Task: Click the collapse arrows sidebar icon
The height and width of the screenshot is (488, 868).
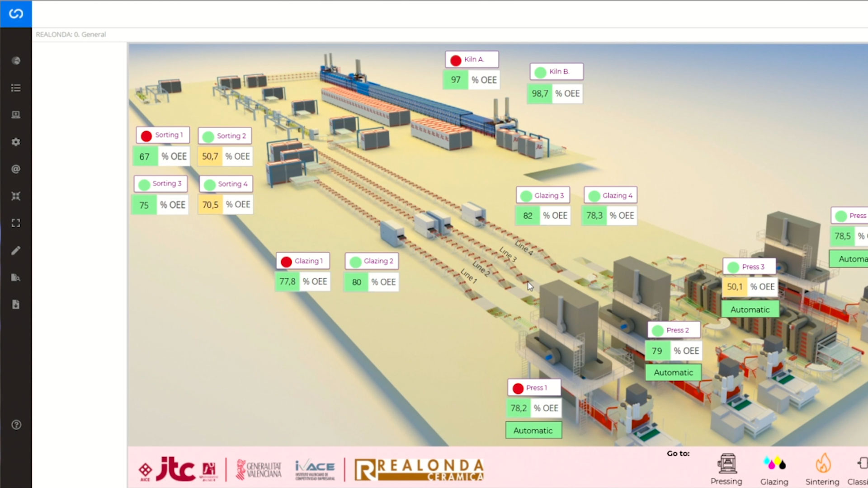Action: pos(16,196)
